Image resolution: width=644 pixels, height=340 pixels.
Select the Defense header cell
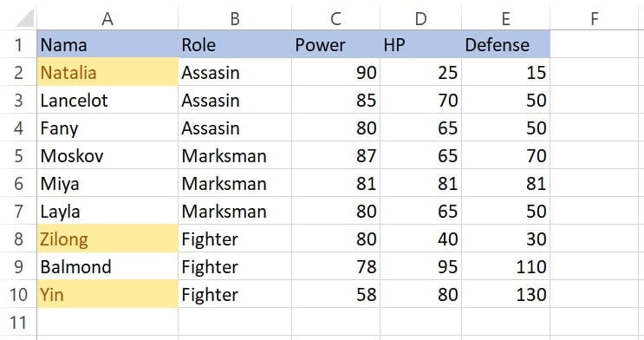tap(505, 44)
